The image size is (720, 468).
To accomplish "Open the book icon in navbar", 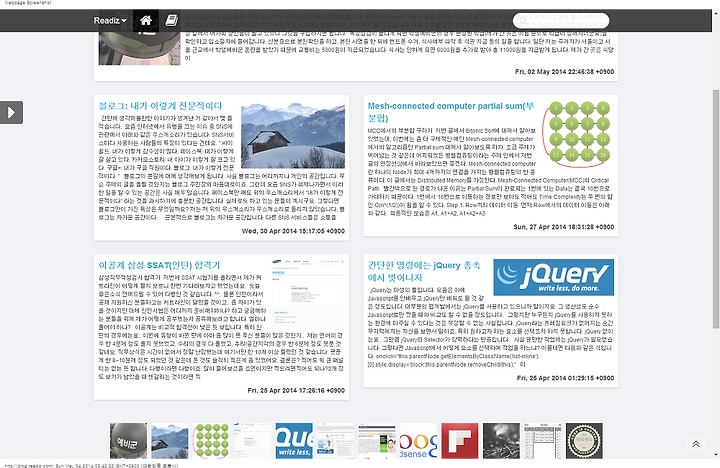I will (x=172, y=21).
